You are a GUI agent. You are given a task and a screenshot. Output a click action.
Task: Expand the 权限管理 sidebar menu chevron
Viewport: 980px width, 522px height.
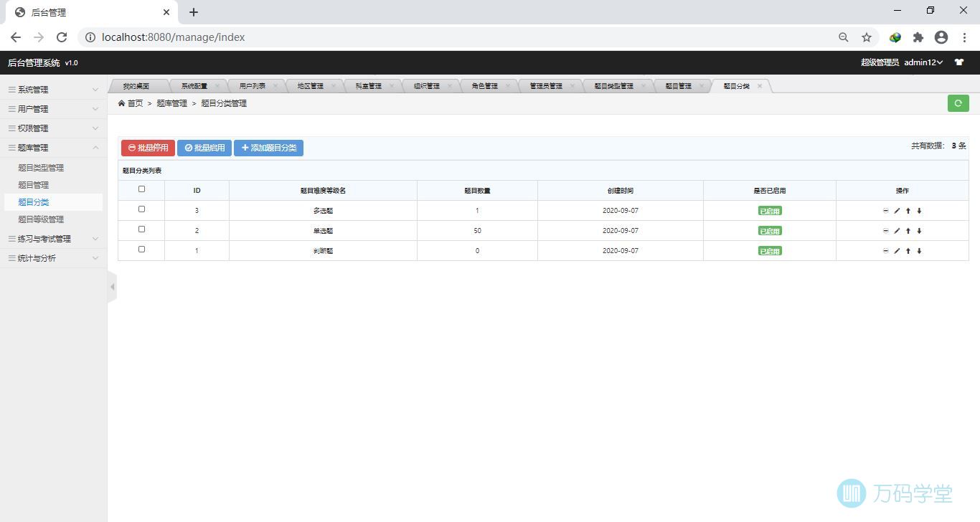click(x=95, y=128)
